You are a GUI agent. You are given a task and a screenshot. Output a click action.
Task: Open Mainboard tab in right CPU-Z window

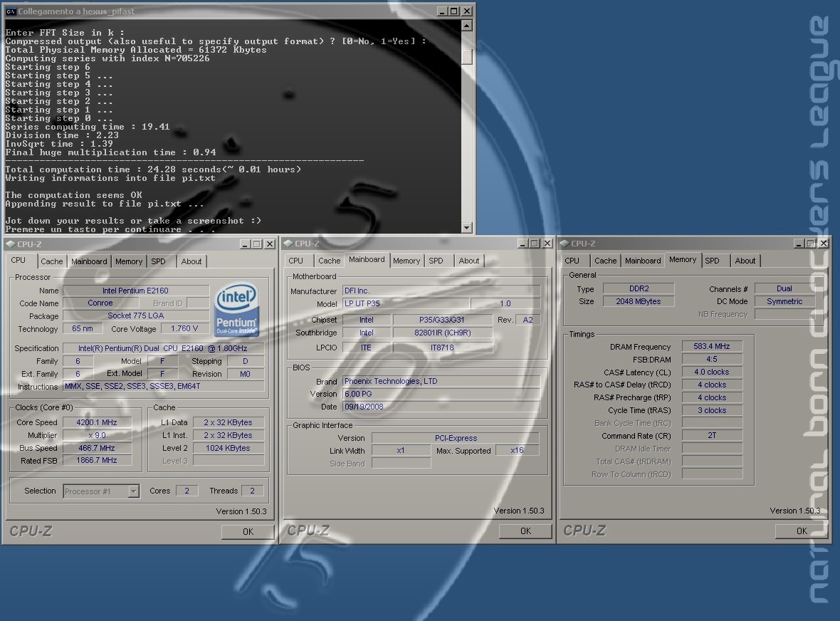coord(643,261)
